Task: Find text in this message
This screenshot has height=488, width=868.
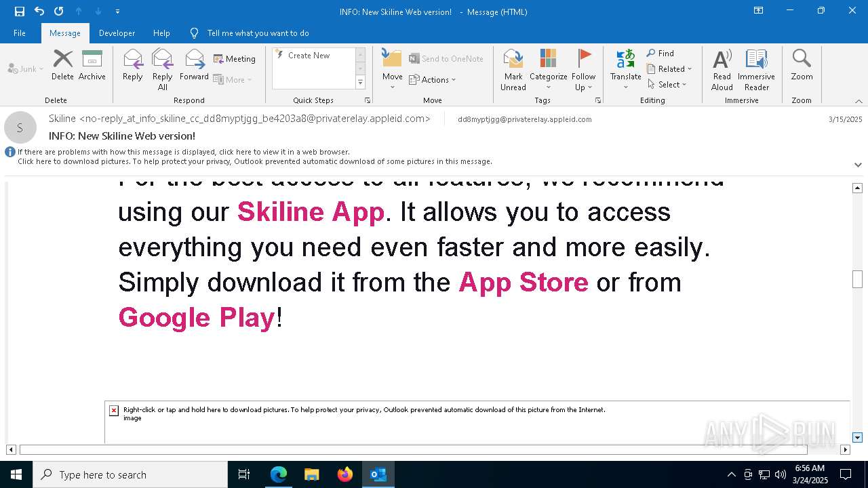Action: (x=660, y=53)
